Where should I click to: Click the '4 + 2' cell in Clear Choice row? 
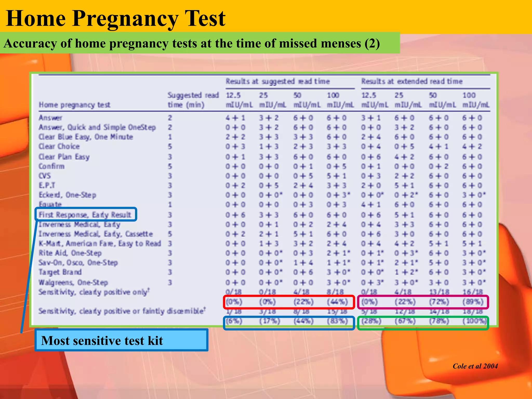pos(472,147)
